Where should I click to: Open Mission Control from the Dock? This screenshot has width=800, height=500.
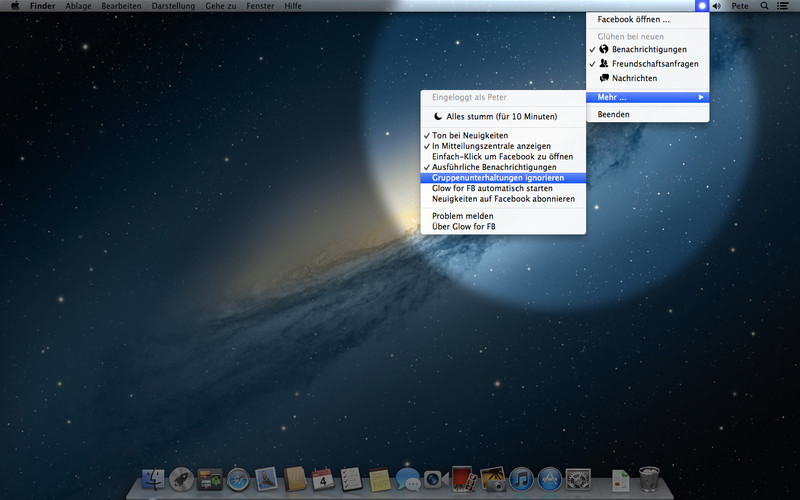tap(210, 480)
